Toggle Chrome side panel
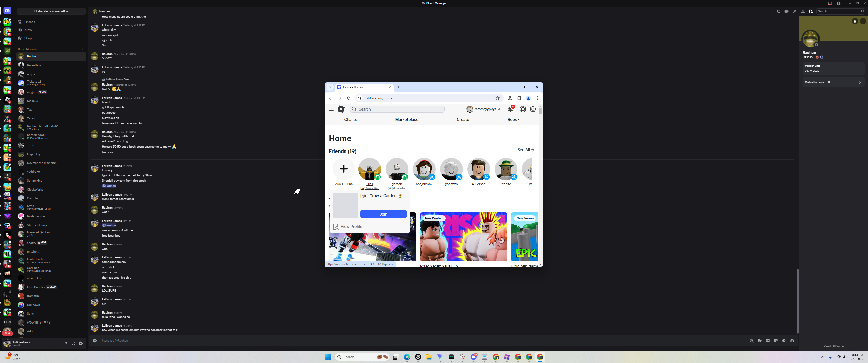868x363 pixels. [x=519, y=98]
